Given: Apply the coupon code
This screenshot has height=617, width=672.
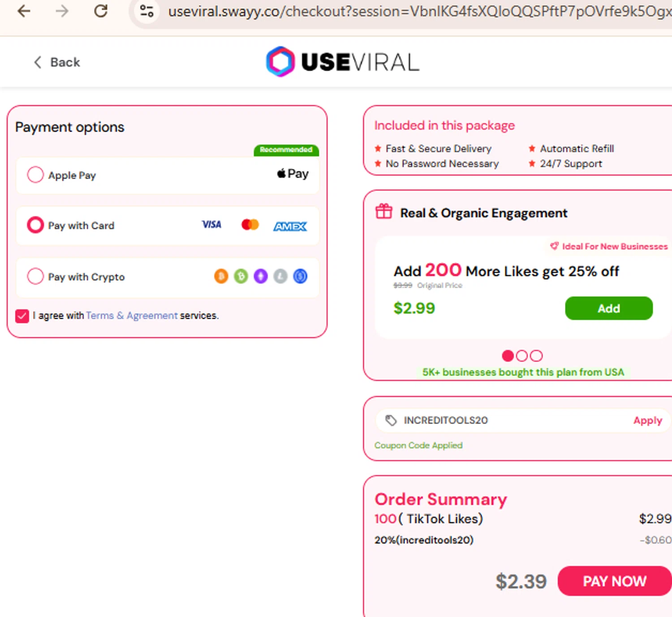Looking at the screenshot, I should [x=648, y=420].
